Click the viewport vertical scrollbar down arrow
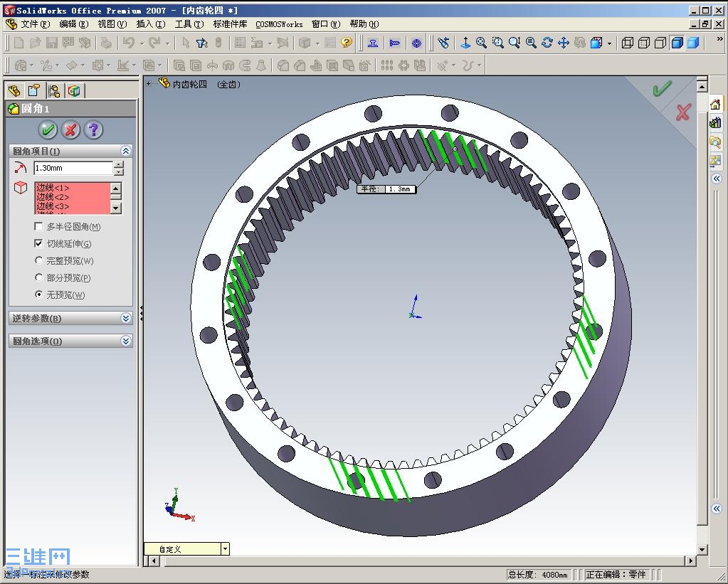 [x=702, y=549]
